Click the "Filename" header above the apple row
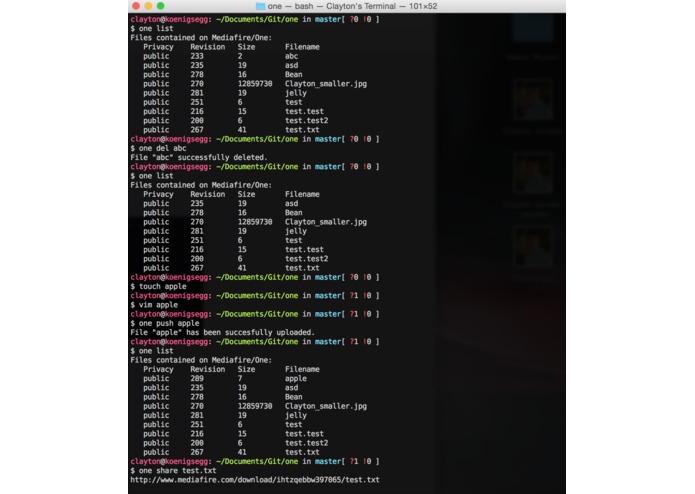 [302, 370]
